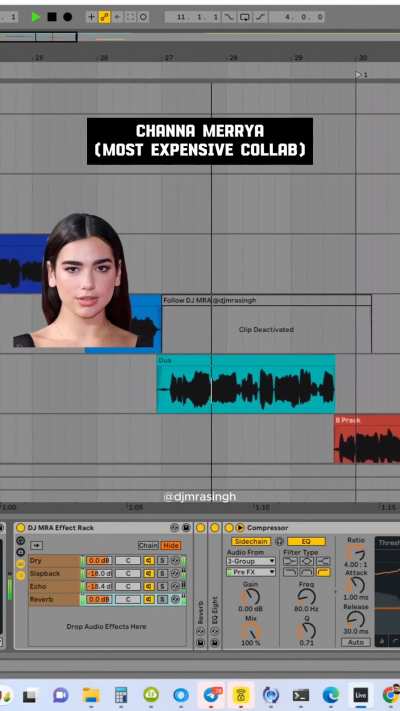Click the Re-enable Automation arrow icon
Image resolution: width=400 pixels, height=711 pixels.
tap(117, 17)
